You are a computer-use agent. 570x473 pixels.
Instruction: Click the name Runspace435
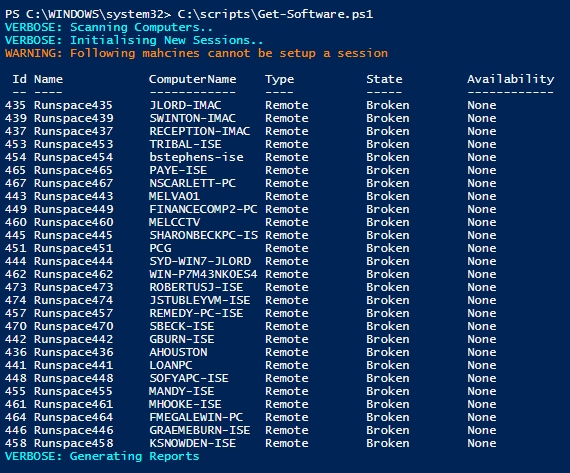pos(73,105)
